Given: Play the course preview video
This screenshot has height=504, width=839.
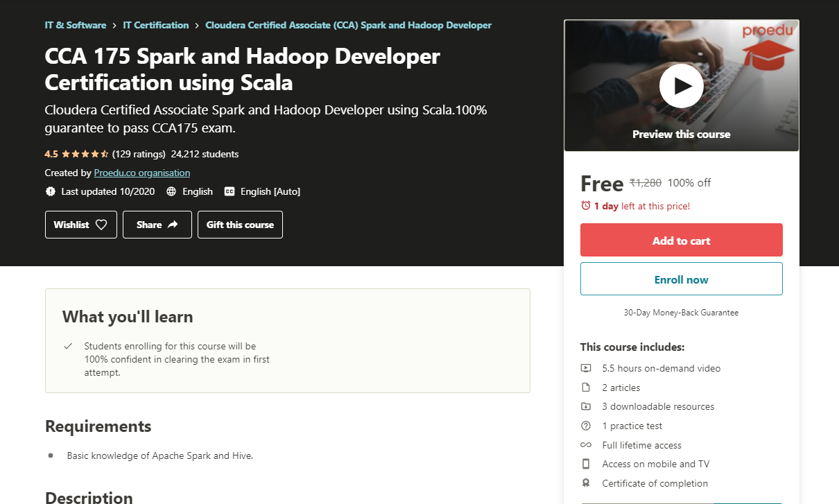Looking at the screenshot, I should (x=682, y=86).
